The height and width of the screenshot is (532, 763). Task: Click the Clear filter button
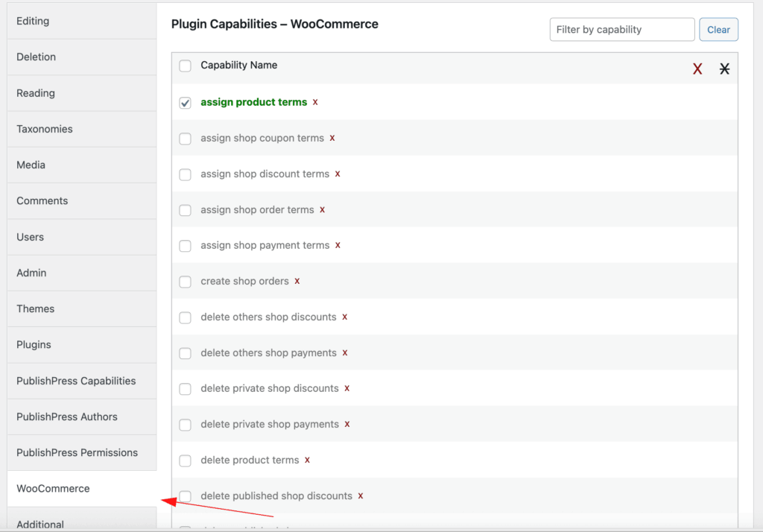(718, 30)
